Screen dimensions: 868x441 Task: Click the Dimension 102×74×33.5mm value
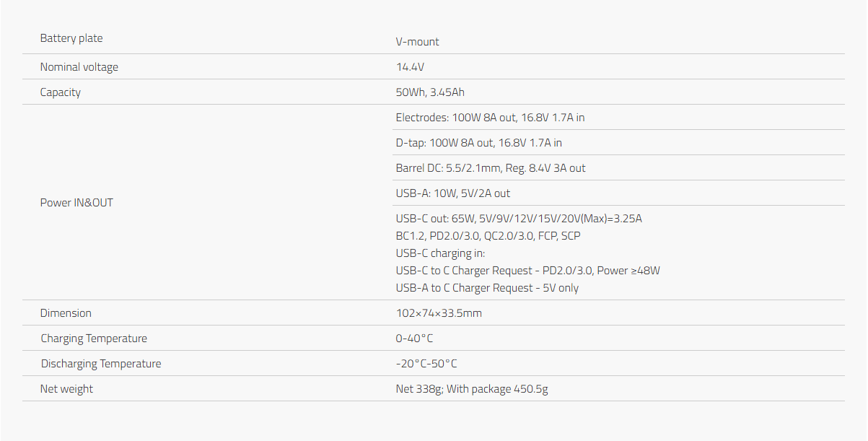439,313
